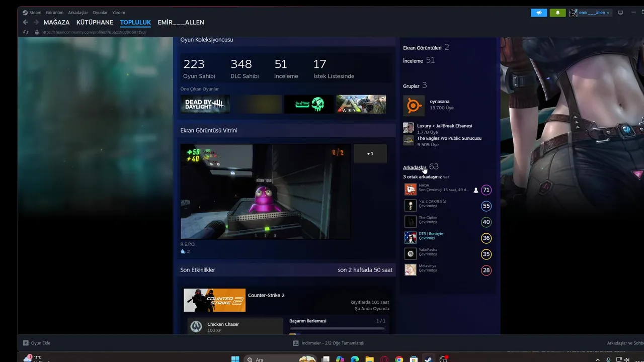Image resolution: width=644 pixels, height=362 pixels.
Task: Click the ÇAKIR friend avatar
Action: click(x=411, y=205)
